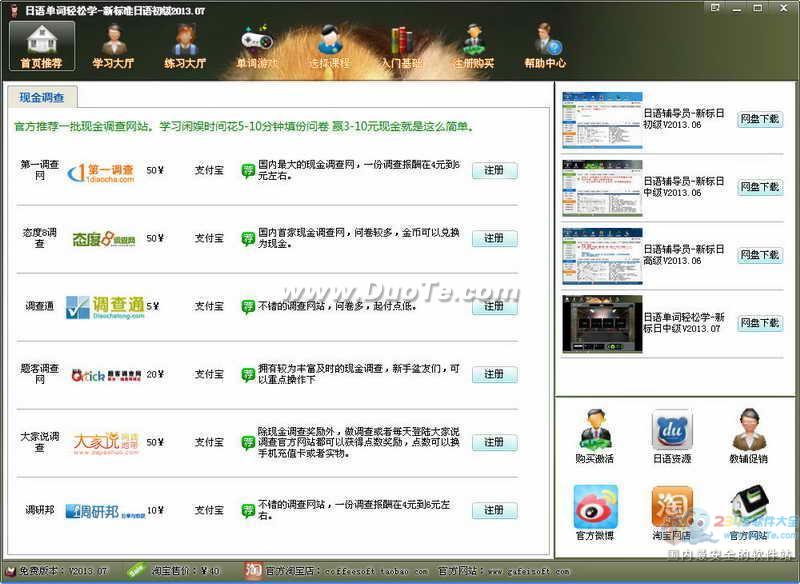Register for 题客调查网 via 注册
The height and width of the screenshot is (584, 800).
click(494, 374)
